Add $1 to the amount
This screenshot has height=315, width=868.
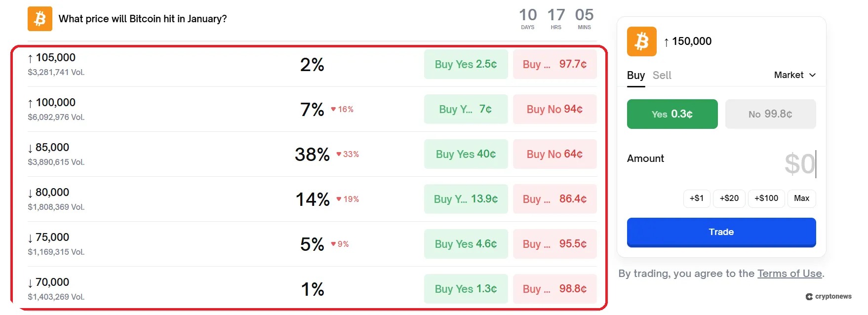(x=697, y=198)
